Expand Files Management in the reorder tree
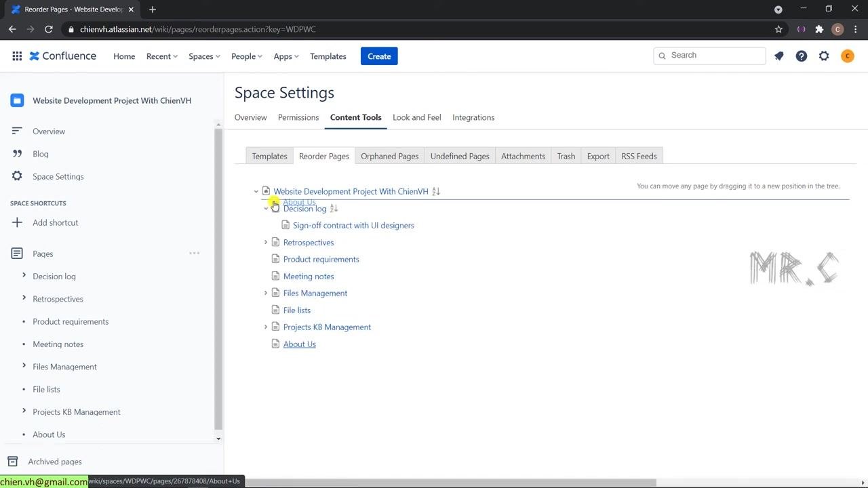The height and width of the screenshot is (488, 868). (x=266, y=293)
